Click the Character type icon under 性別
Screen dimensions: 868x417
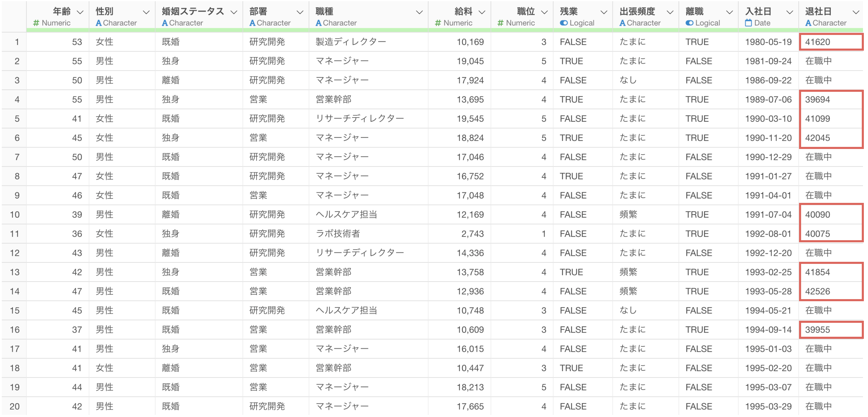[98, 23]
